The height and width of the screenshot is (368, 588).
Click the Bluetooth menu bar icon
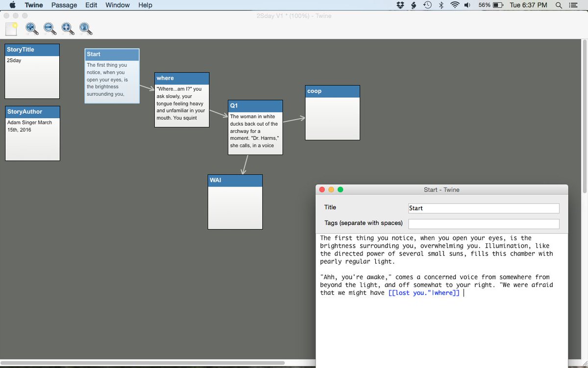[441, 5]
